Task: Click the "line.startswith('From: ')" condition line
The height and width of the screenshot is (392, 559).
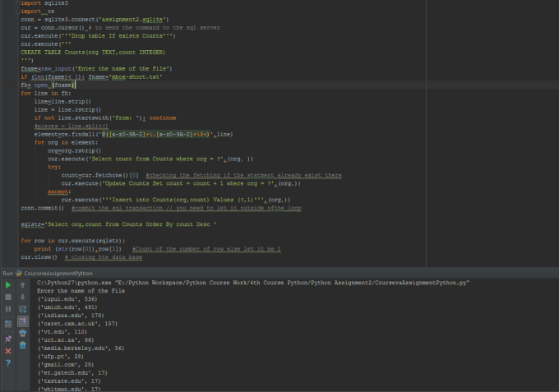Action: pyautogui.click(x=105, y=118)
